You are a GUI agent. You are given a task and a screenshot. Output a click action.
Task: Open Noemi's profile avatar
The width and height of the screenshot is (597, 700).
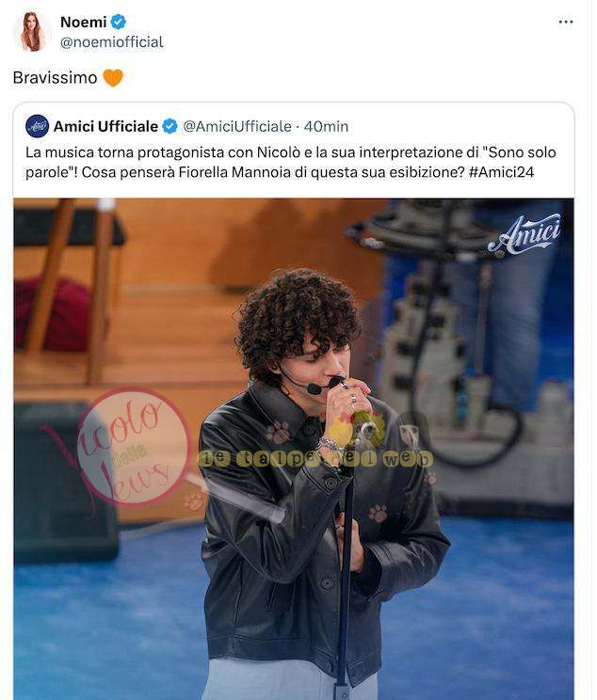coord(32,32)
